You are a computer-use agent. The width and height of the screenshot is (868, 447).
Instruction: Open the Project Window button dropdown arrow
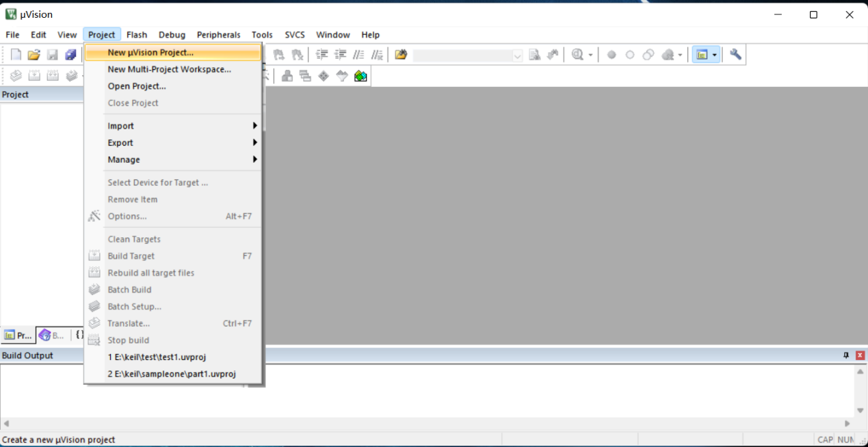coord(714,55)
